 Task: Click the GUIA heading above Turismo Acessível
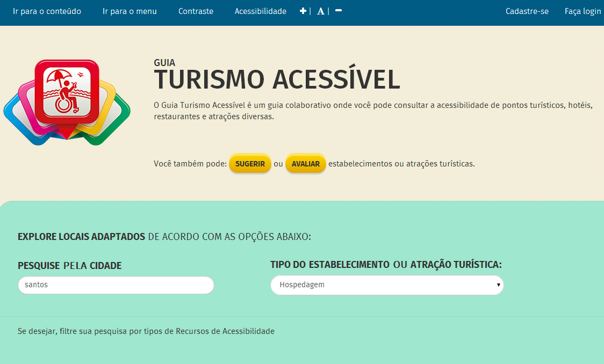click(x=164, y=62)
